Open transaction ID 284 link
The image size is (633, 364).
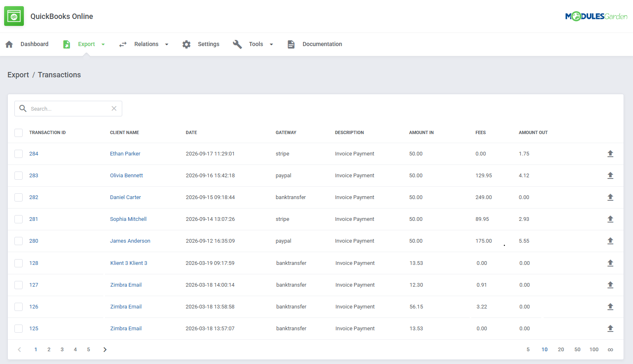pyautogui.click(x=34, y=154)
